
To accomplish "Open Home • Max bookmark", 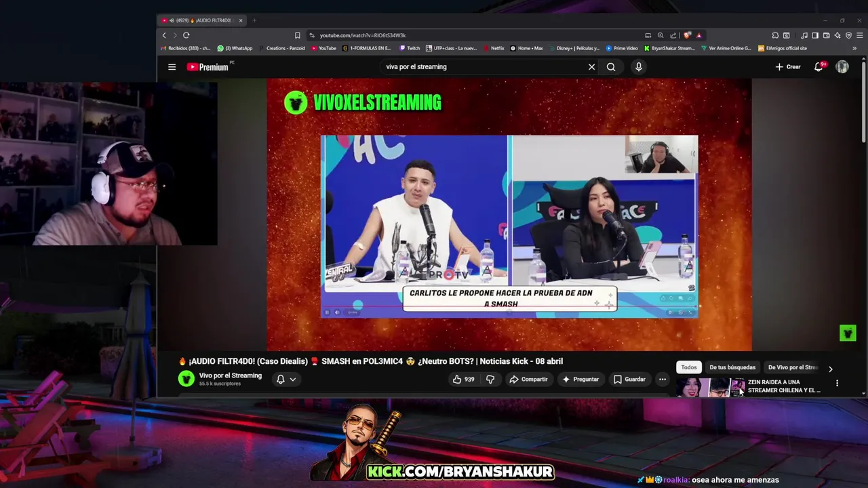I will coord(526,48).
